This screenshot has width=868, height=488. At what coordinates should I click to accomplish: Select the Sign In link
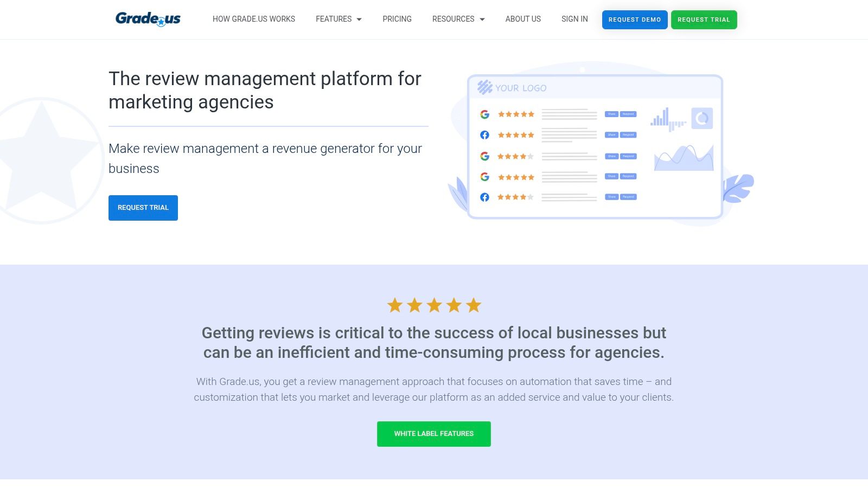click(575, 19)
